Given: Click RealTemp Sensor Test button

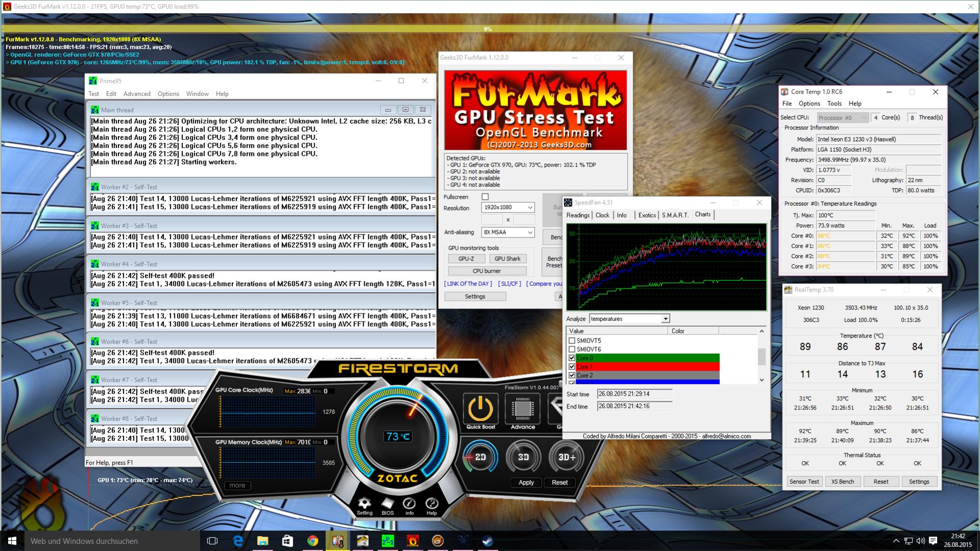Looking at the screenshot, I should (x=804, y=482).
